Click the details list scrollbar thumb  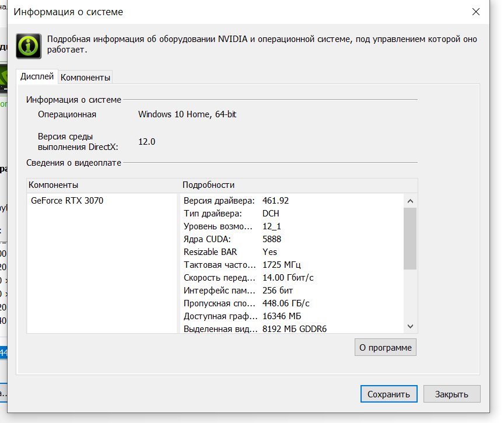410,239
